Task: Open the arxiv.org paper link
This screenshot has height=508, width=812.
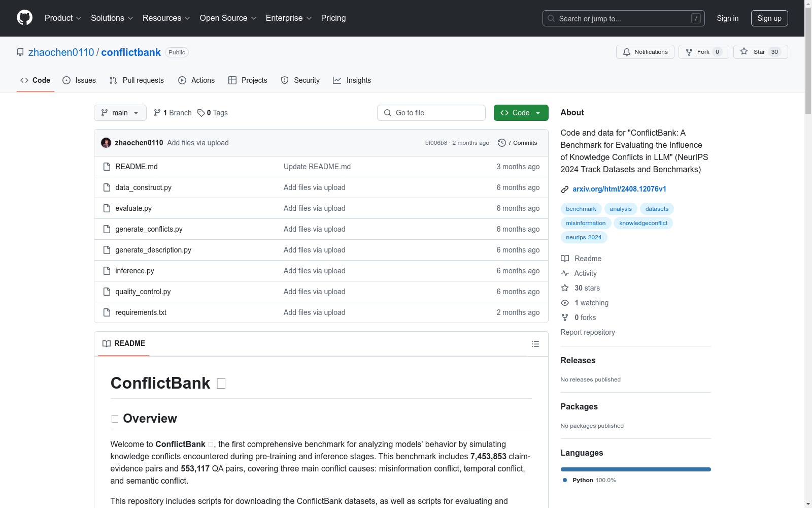Action: tap(619, 189)
